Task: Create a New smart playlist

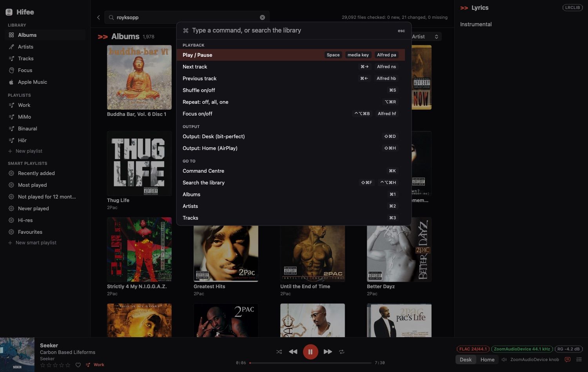Action: point(32,243)
